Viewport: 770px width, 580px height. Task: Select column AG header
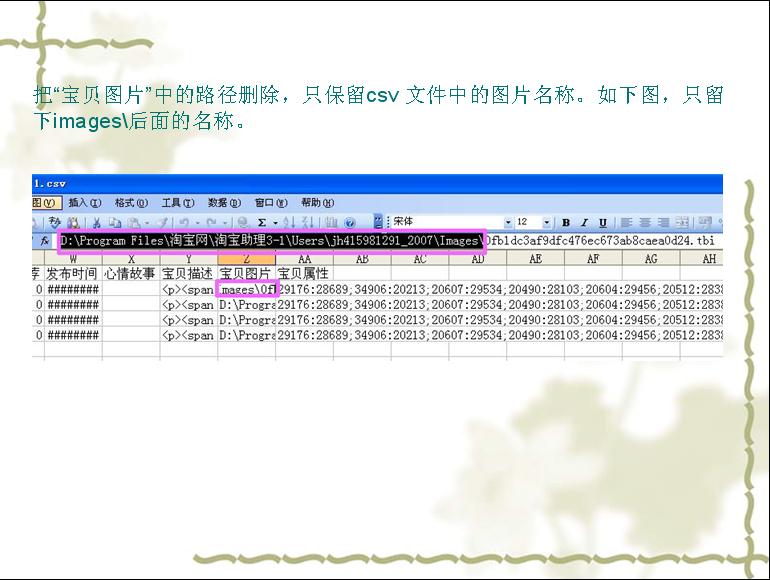pos(651,258)
